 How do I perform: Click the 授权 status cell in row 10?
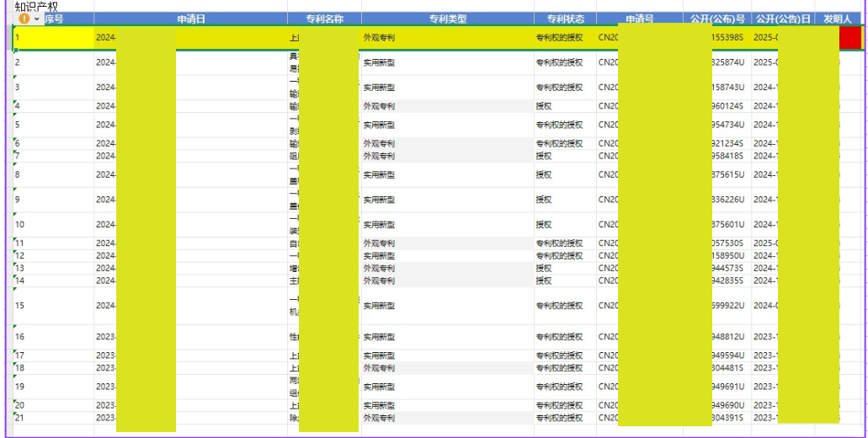565,225
